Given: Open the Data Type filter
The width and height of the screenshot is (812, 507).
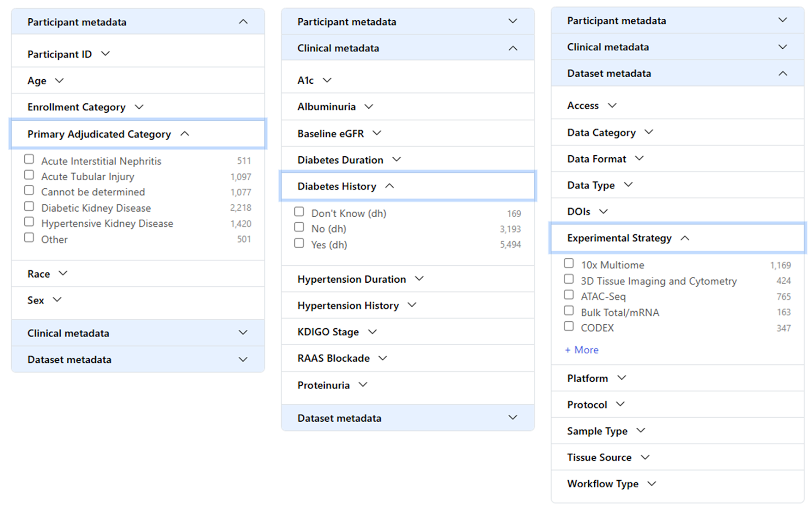Looking at the screenshot, I should (x=678, y=185).
